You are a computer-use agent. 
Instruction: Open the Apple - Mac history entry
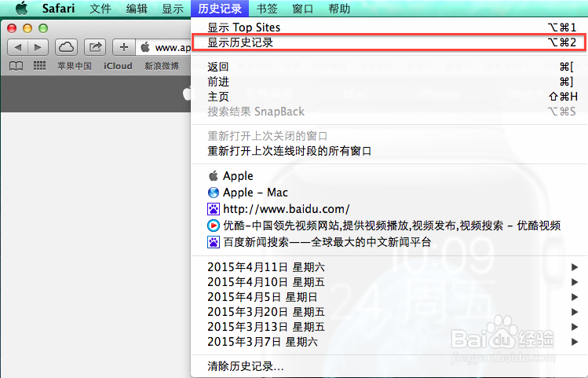tap(389, 193)
